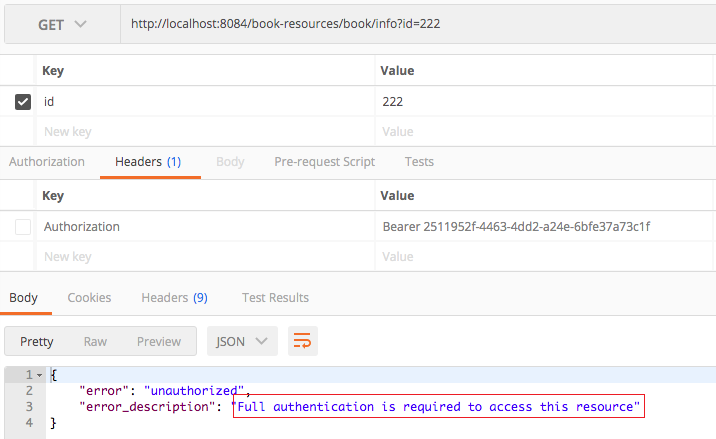Click the headers New key field
Image resolution: width=716 pixels, height=439 pixels.
205,257
